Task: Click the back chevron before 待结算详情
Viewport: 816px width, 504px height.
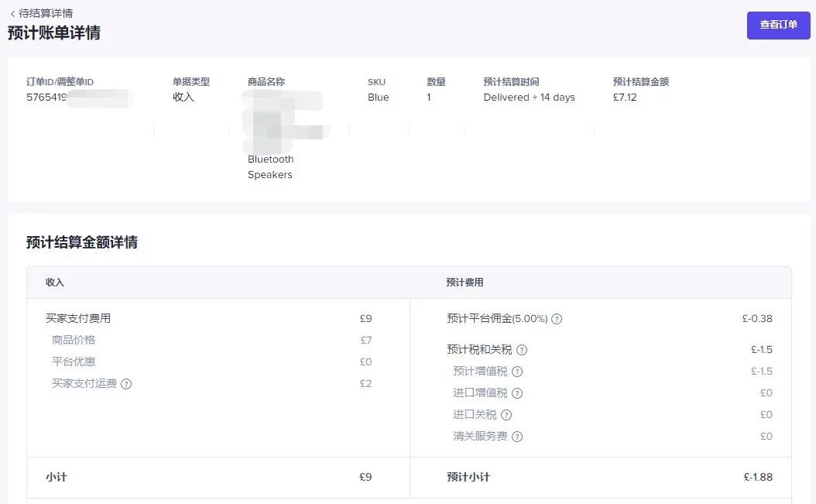Action: tap(12, 14)
